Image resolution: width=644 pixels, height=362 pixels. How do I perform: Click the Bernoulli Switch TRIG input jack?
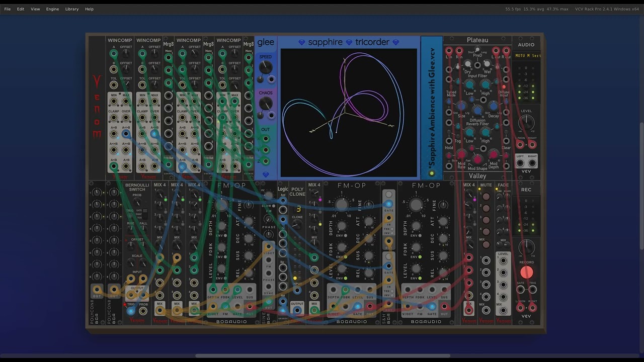pos(131,311)
